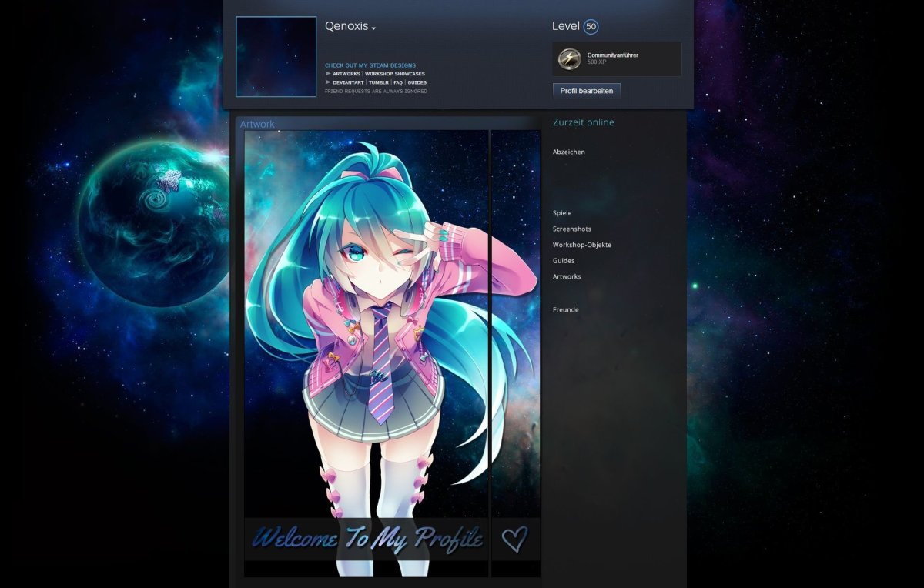Open the GUIDES link in profile summary
Image resolution: width=924 pixels, height=588 pixels.
point(417,82)
